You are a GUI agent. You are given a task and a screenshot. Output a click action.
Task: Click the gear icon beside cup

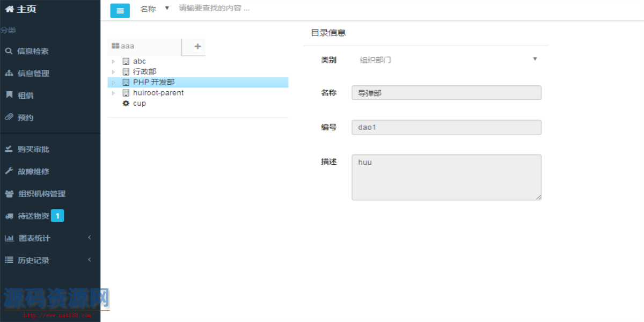point(126,103)
